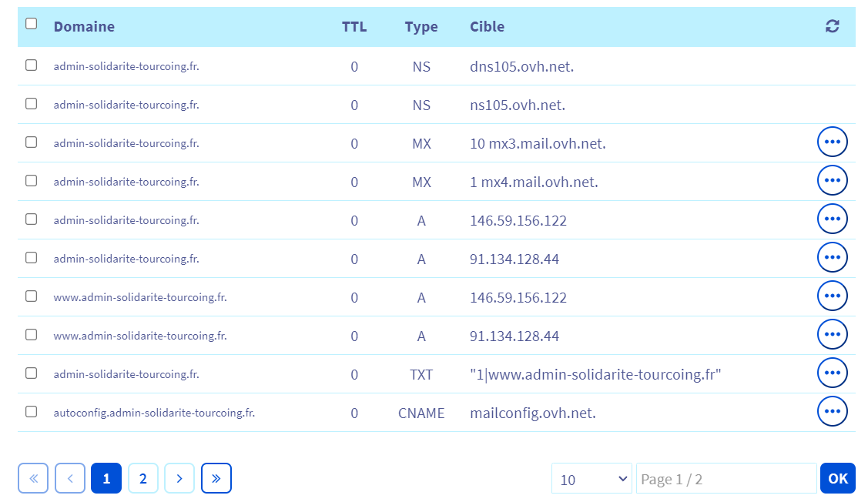Open actions menu for the CNAME mailconfig record
This screenshot has width=868, height=502.
pyautogui.click(x=832, y=412)
